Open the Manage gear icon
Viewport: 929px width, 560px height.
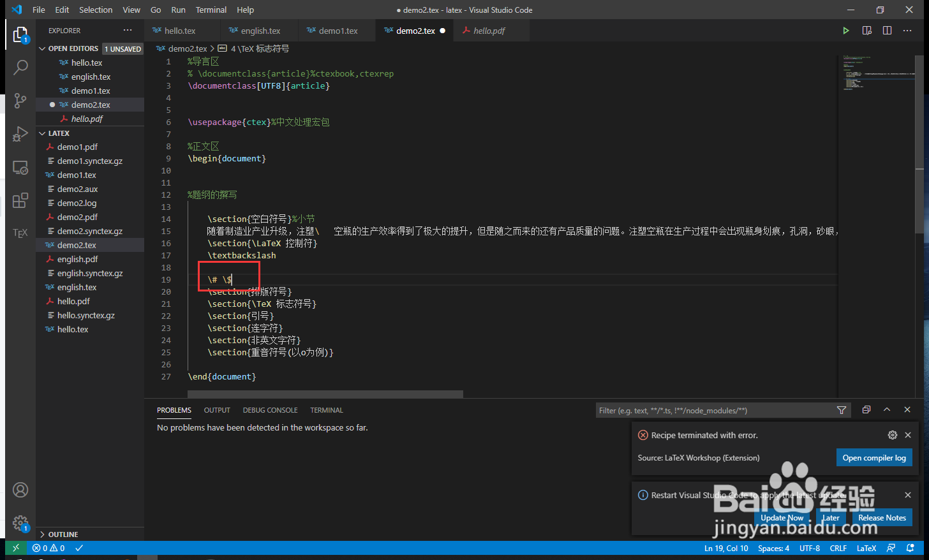pyautogui.click(x=20, y=523)
